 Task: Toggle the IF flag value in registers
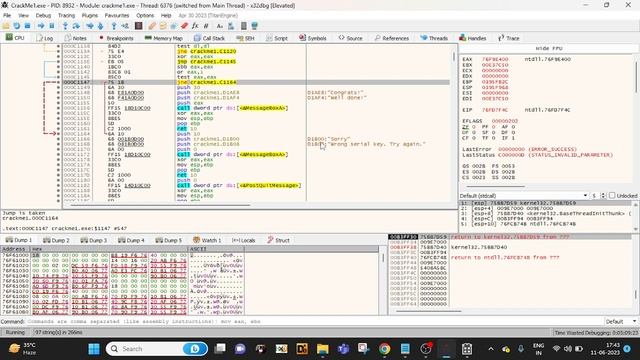513,138
